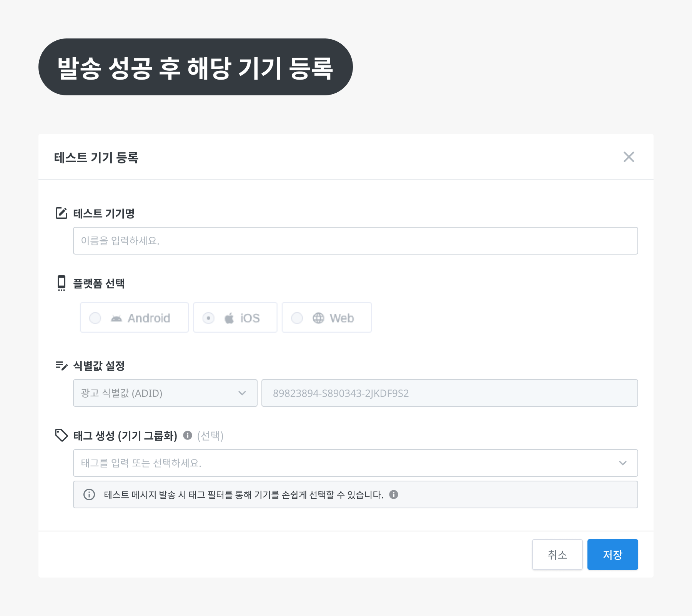Click the Apple logo in the iOS option
This screenshot has height=616, width=692.
(230, 318)
